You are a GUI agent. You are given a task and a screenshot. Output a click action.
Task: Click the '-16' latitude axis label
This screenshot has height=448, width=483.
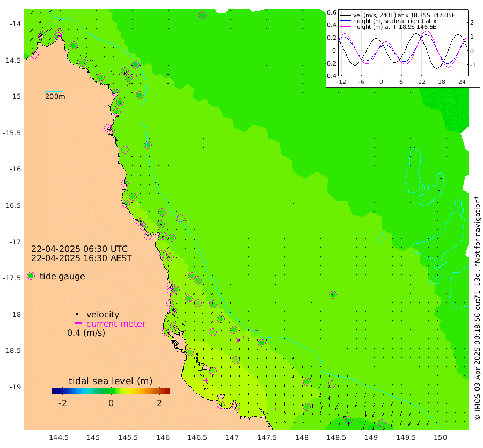tap(14, 169)
